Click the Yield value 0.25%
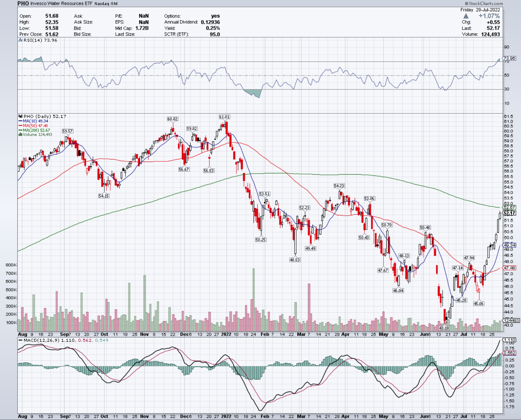 pyautogui.click(x=213, y=28)
